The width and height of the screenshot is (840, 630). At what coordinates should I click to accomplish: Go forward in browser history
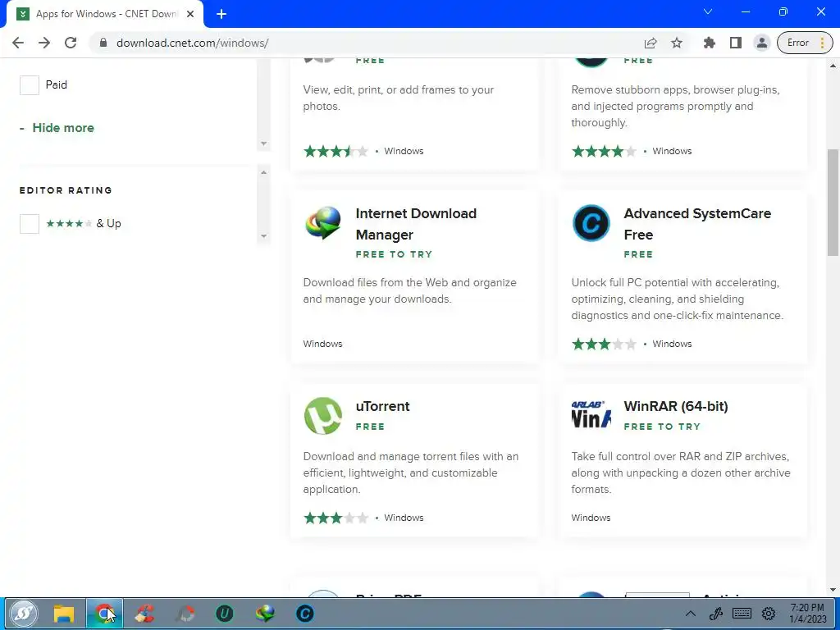tap(44, 43)
